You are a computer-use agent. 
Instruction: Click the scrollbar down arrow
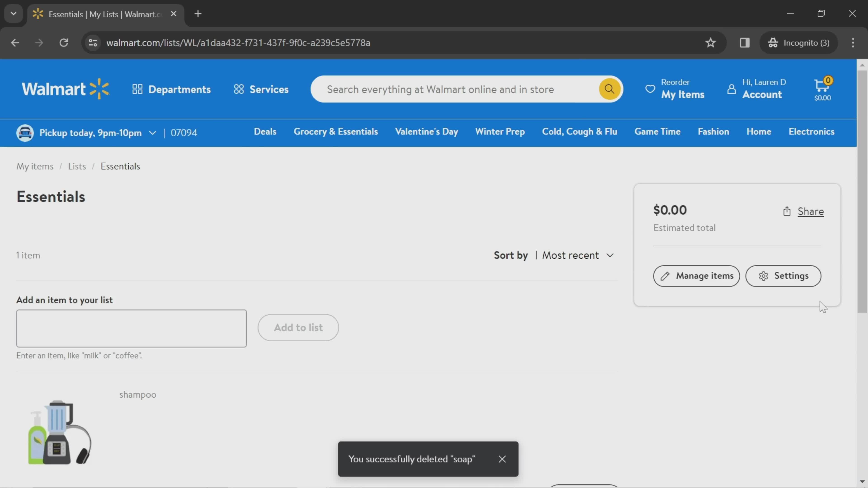coord(862,482)
